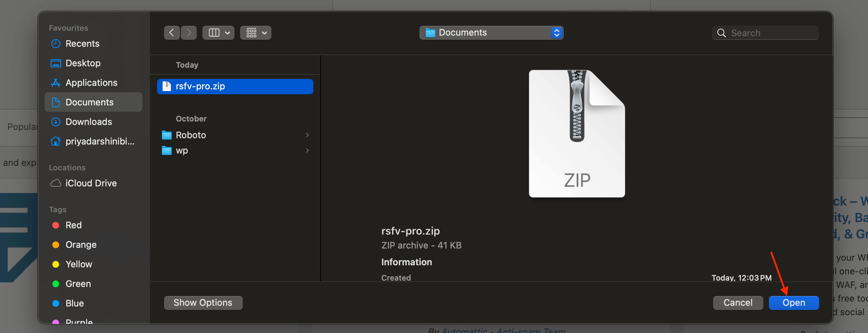Select the rsfv-pro.zip file

click(235, 86)
